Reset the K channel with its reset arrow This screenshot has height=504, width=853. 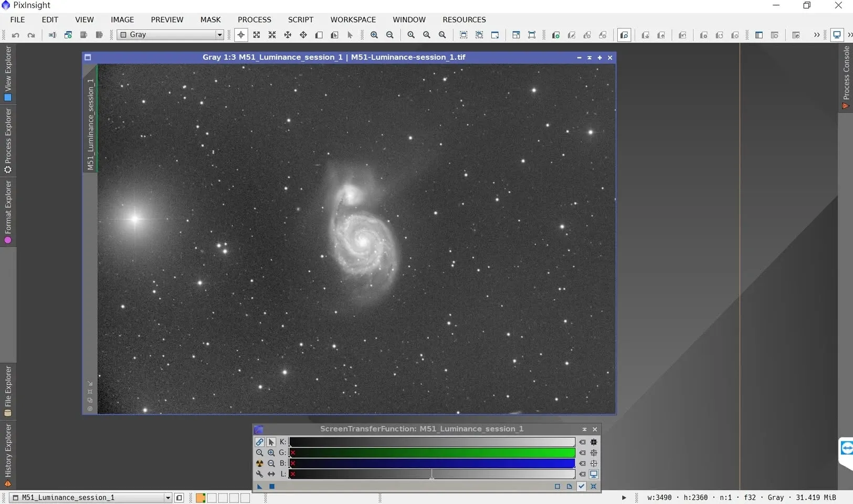(x=583, y=442)
